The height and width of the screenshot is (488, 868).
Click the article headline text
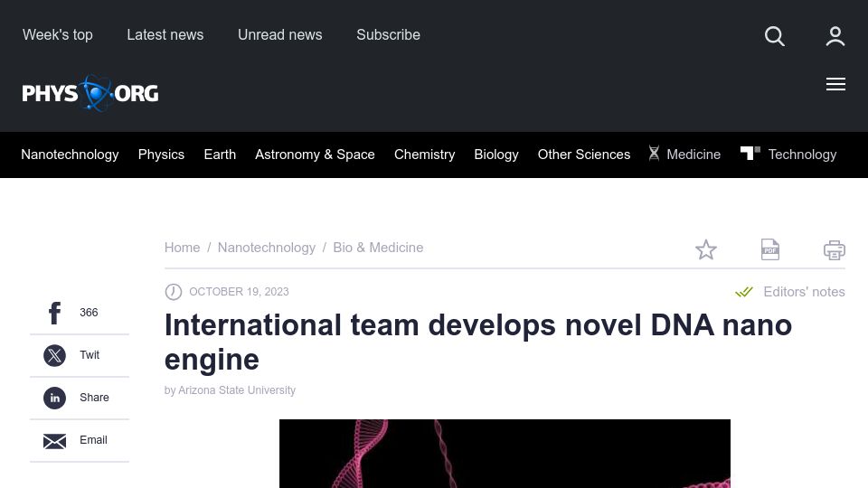point(477,342)
